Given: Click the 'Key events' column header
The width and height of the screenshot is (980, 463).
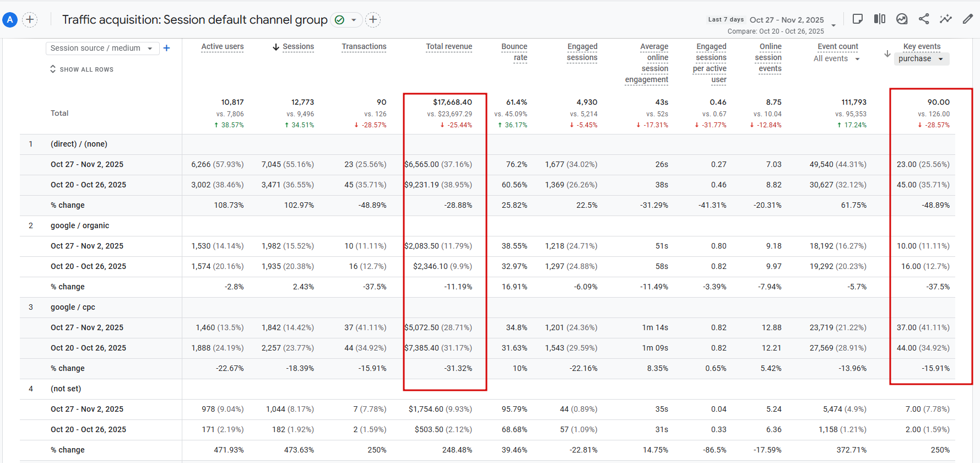Looking at the screenshot, I should (922, 47).
